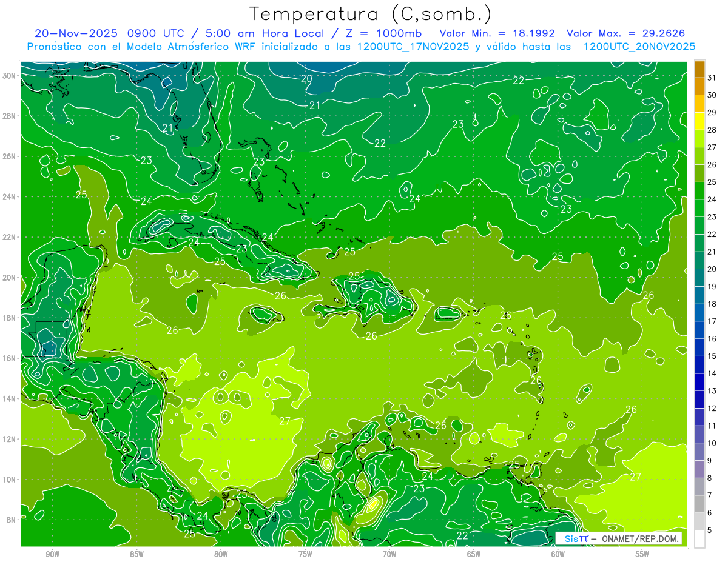
Task: Click the 28N latitude axis label
Action: pyautogui.click(x=10, y=116)
